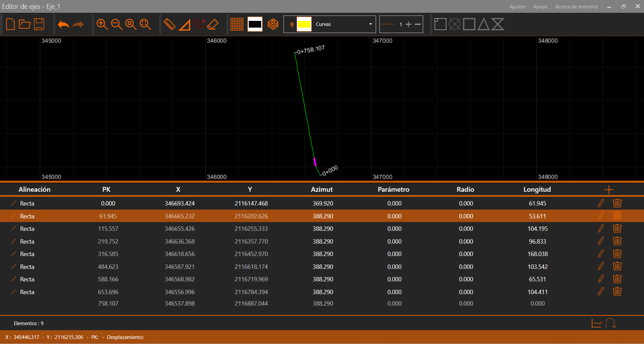Click the line style preview

coord(388,24)
